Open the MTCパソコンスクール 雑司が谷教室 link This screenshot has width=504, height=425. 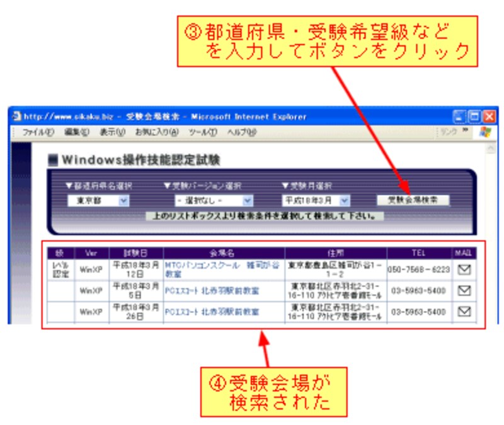click(222, 269)
